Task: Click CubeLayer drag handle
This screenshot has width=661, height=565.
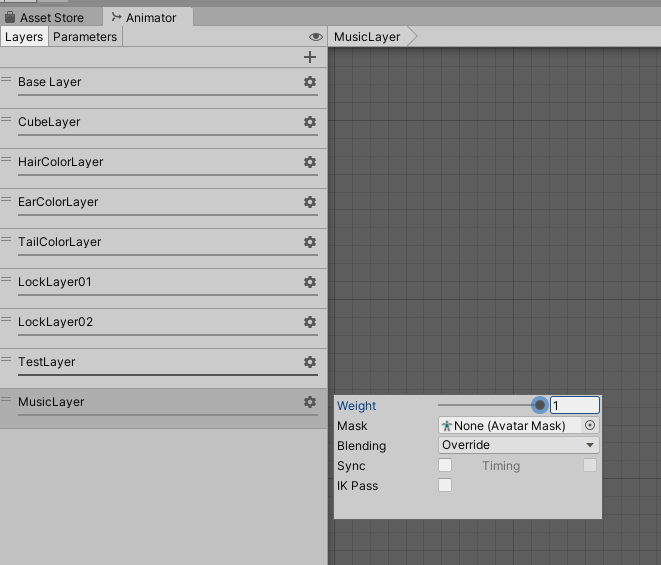Action: [6, 119]
